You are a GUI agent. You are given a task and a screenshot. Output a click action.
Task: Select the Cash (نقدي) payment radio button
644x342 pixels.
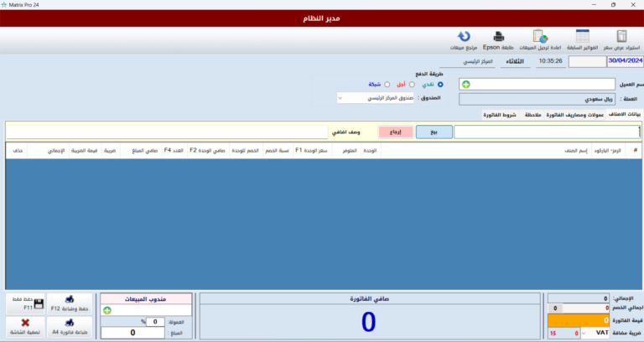coord(441,84)
